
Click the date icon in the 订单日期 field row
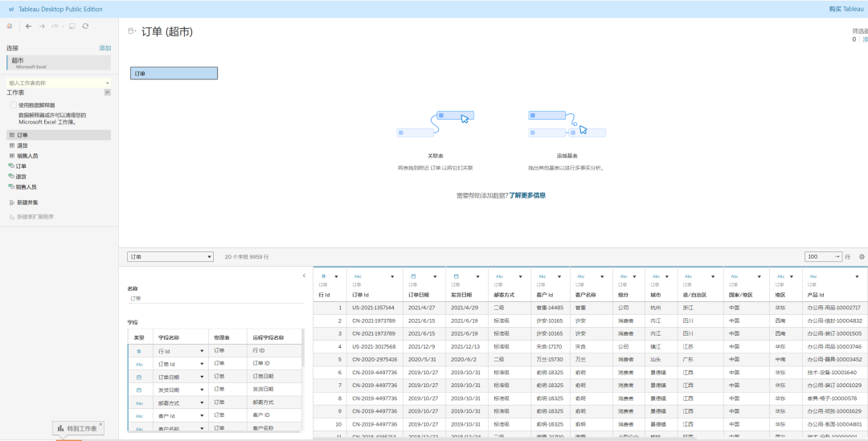pos(139,378)
